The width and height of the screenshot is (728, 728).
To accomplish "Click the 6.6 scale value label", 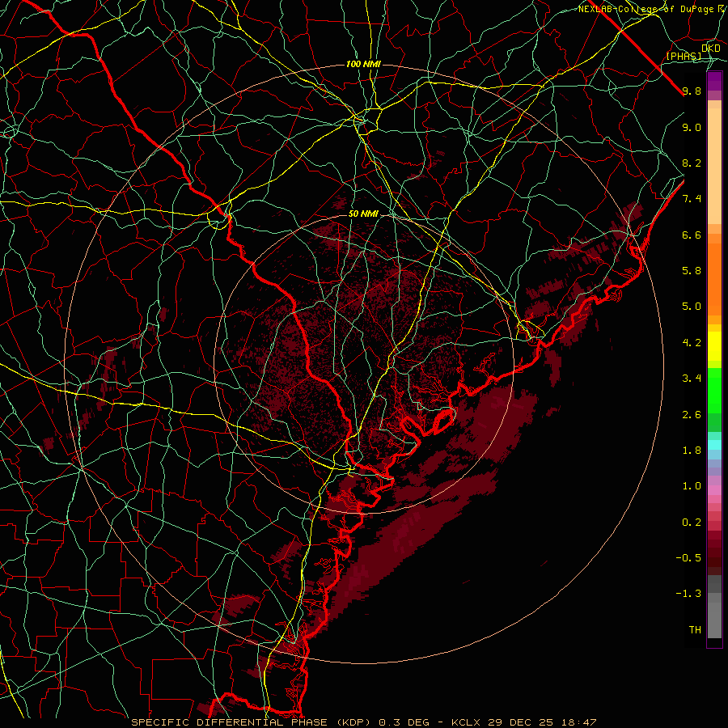I will coord(692,235).
